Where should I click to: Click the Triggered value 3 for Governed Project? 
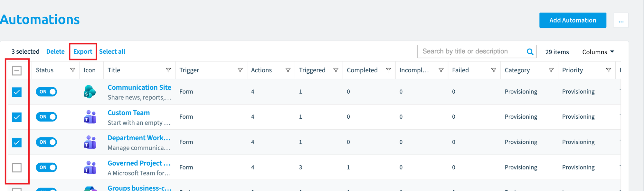pos(300,168)
